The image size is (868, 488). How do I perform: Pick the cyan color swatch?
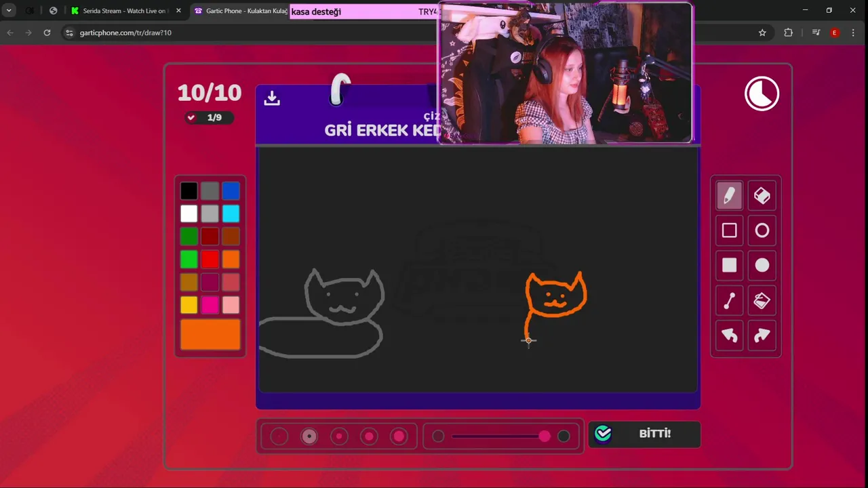pyautogui.click(x=231, y=214)
